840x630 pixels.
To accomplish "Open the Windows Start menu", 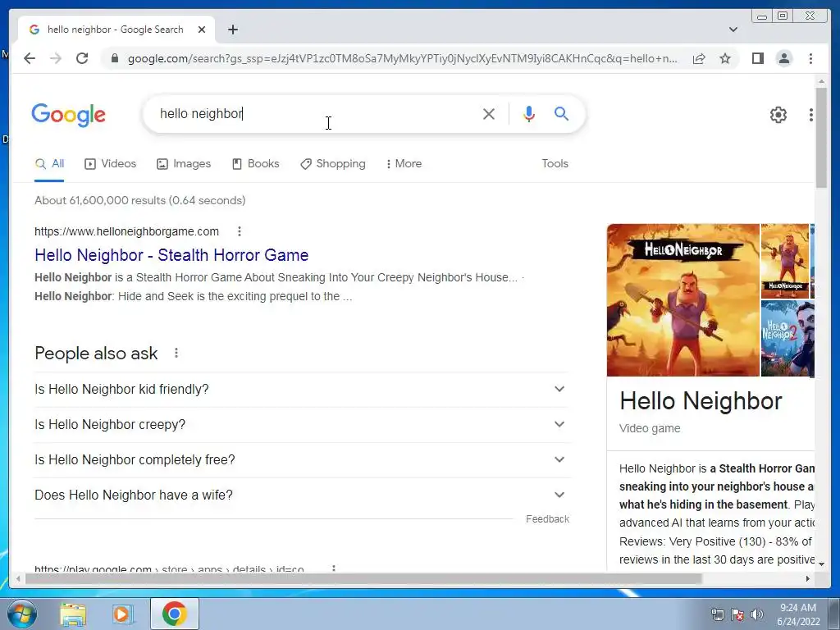I will [21, 614].
